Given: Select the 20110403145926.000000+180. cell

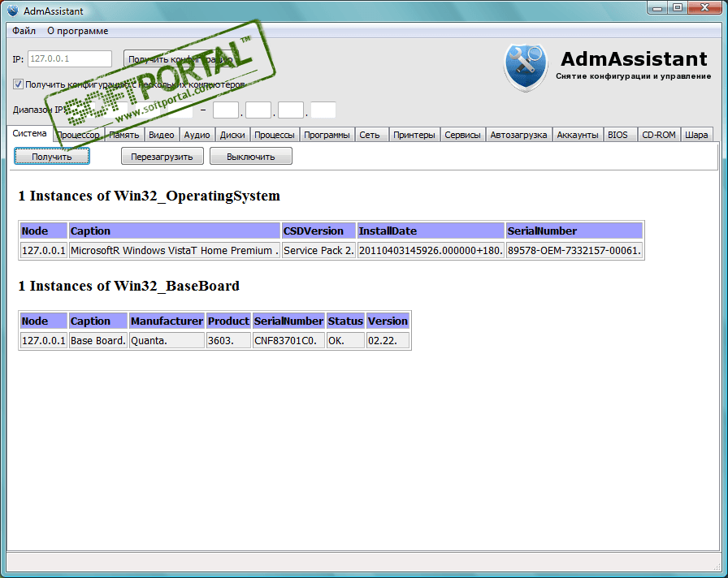Looking at the screenshot, I should tap(431, 250).
